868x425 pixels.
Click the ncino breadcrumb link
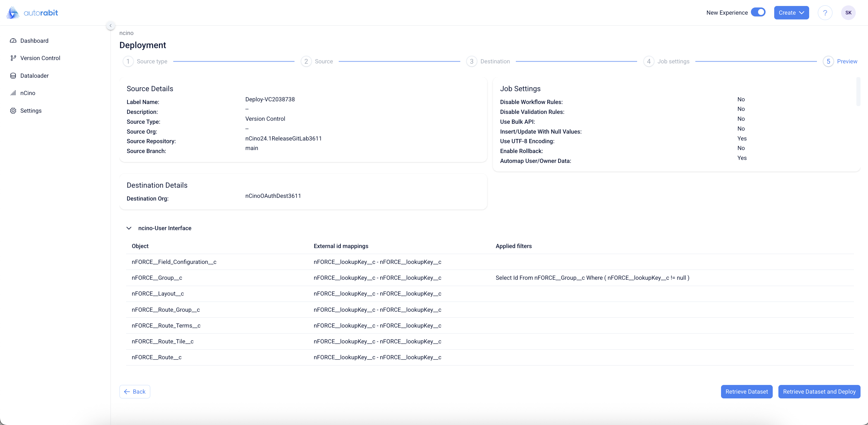pos(126,33)
